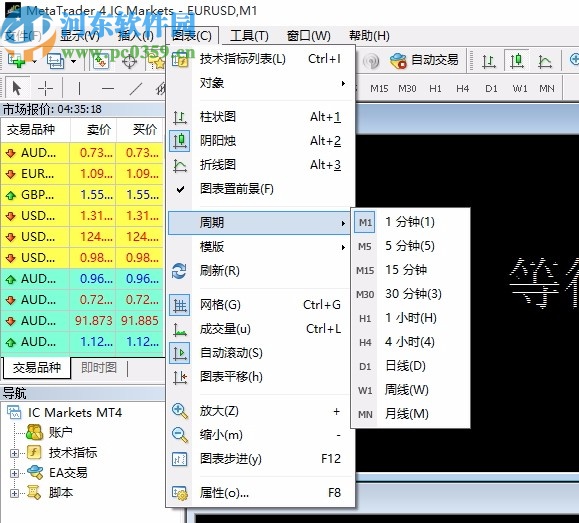
Task: Select the vertical line drawing tool
Action: pyautogui.click(x=79, y=89)
